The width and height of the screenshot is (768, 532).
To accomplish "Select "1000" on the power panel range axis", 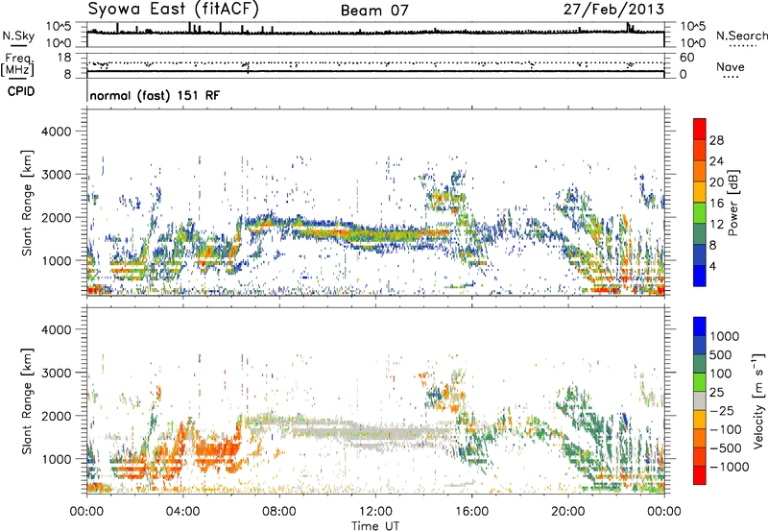I will tap(56, 260).
